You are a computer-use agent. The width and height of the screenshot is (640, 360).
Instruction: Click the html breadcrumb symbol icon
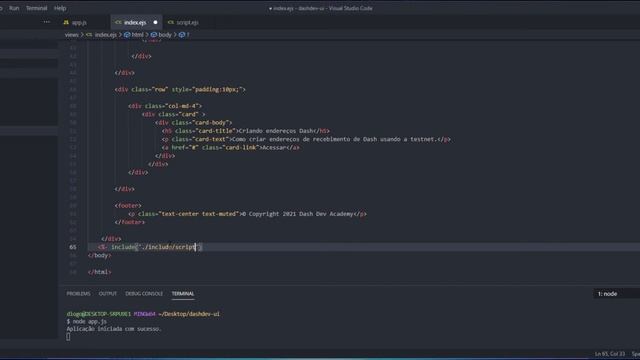point(127,35)
